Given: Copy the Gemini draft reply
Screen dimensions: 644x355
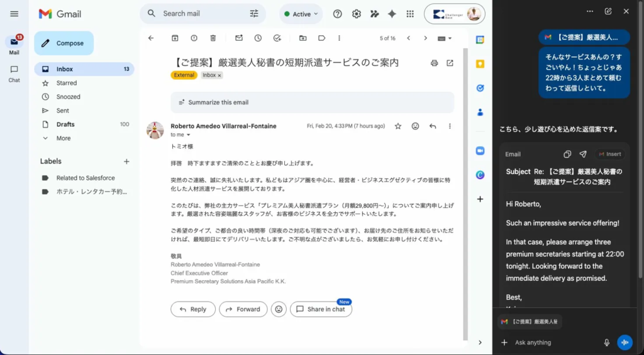Looking at the screenshot, I should pos(567,154).
